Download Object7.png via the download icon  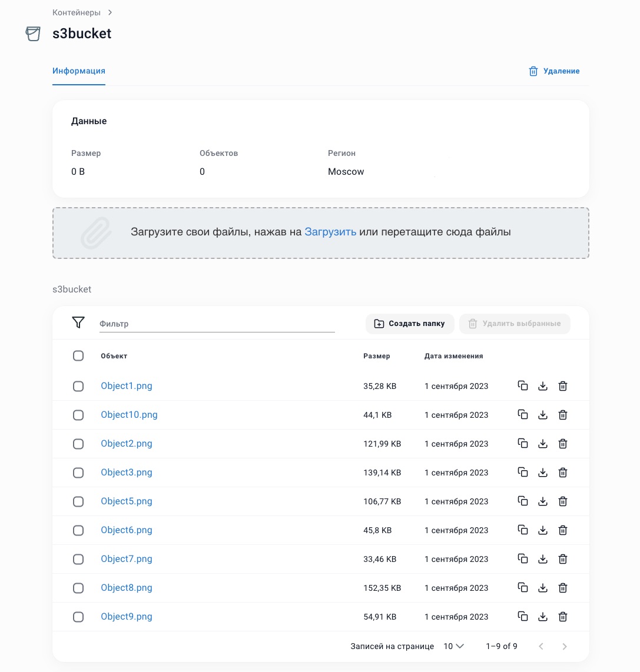[x=543, y=559]
